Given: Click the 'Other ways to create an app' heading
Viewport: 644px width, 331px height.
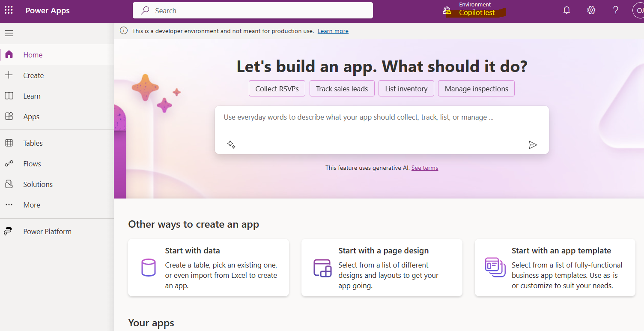Looking at the screenshot, I should coord(194,224).
